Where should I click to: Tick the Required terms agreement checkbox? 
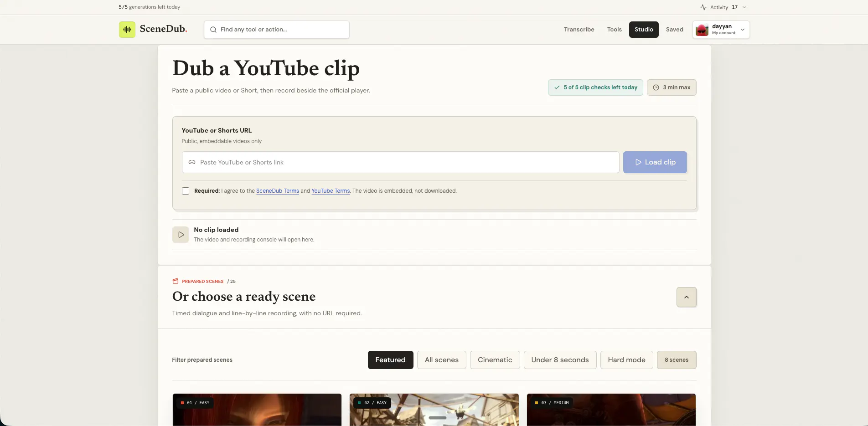[186, 191]
